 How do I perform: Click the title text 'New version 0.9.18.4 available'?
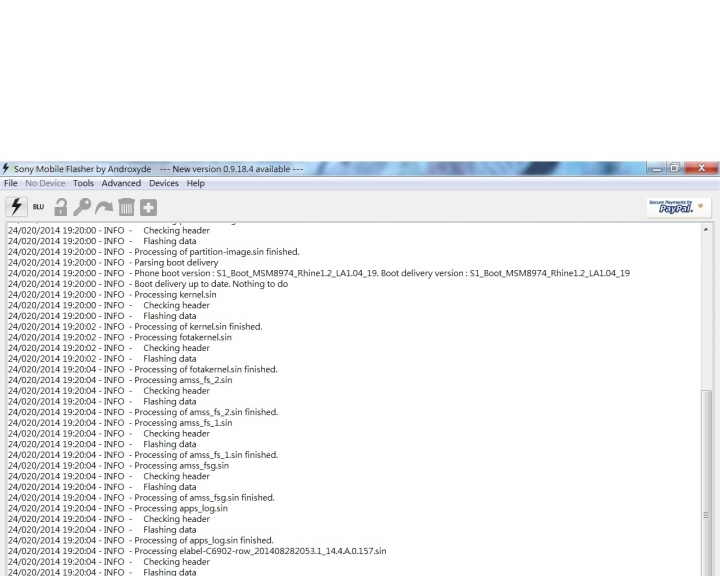pos(231,169)
